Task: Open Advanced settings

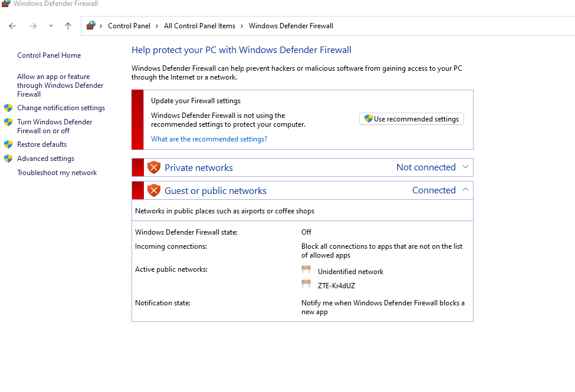Action: point(46,159)
